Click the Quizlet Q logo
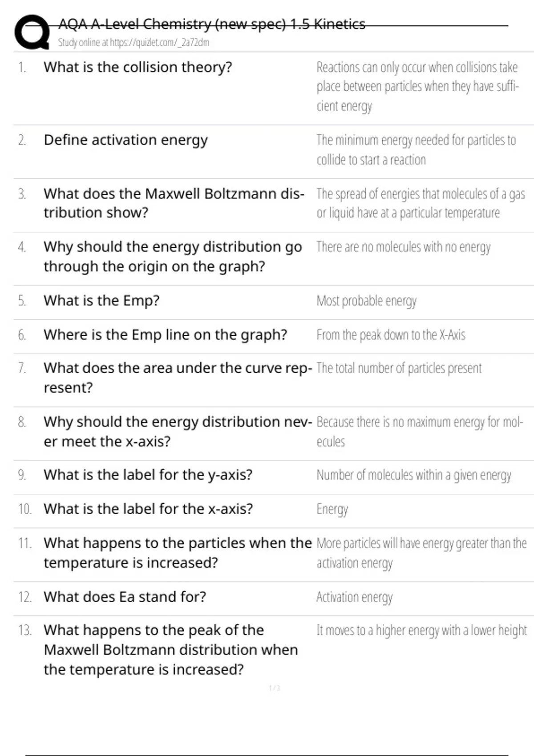Image resolution: width=534 pixels, height=756 pixels. click(x=32, y=32)
